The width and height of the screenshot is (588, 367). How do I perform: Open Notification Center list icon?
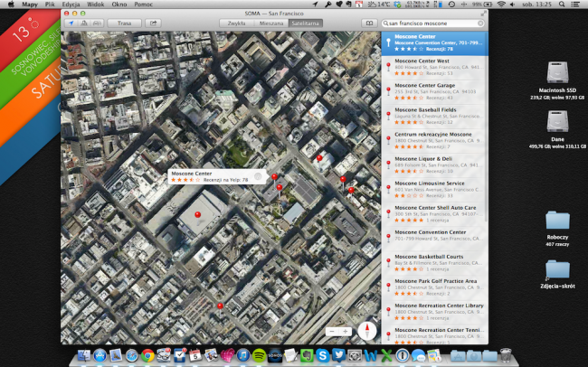point(574,5)
